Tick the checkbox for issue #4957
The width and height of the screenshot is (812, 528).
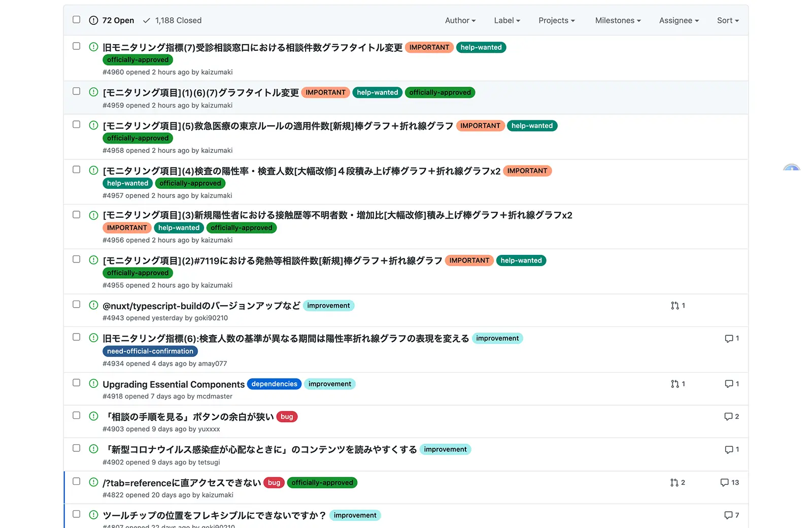76,170
